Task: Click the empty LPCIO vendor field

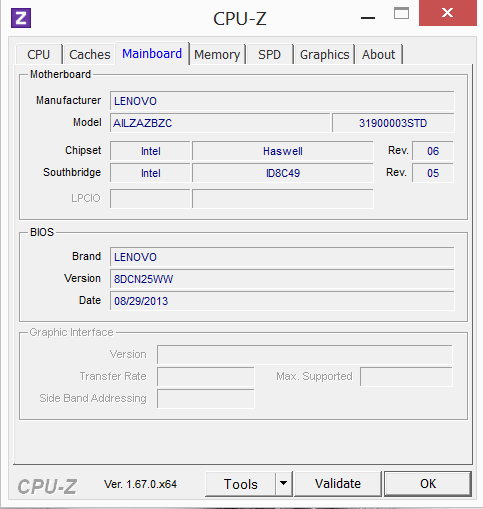Action: tap(150, 199)
